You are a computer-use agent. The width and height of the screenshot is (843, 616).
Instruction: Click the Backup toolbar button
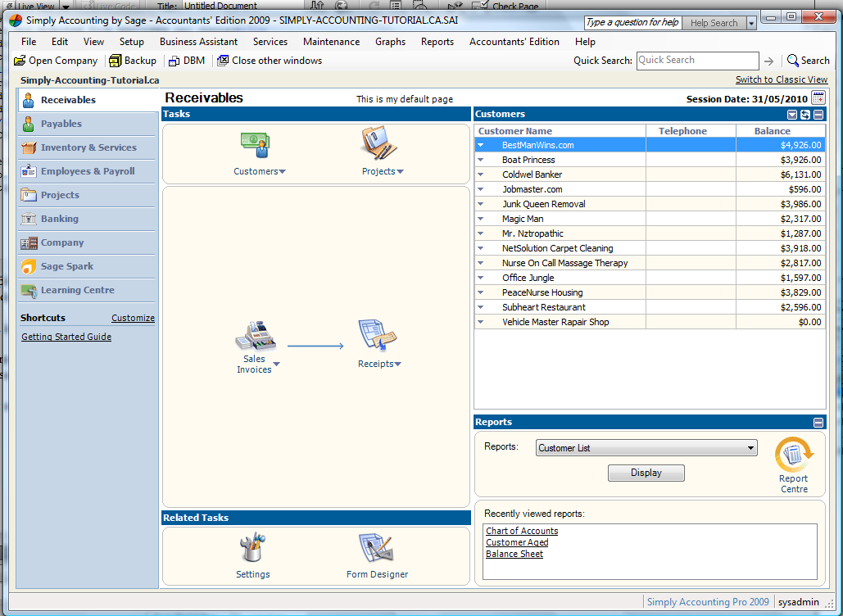click(133, 61)
